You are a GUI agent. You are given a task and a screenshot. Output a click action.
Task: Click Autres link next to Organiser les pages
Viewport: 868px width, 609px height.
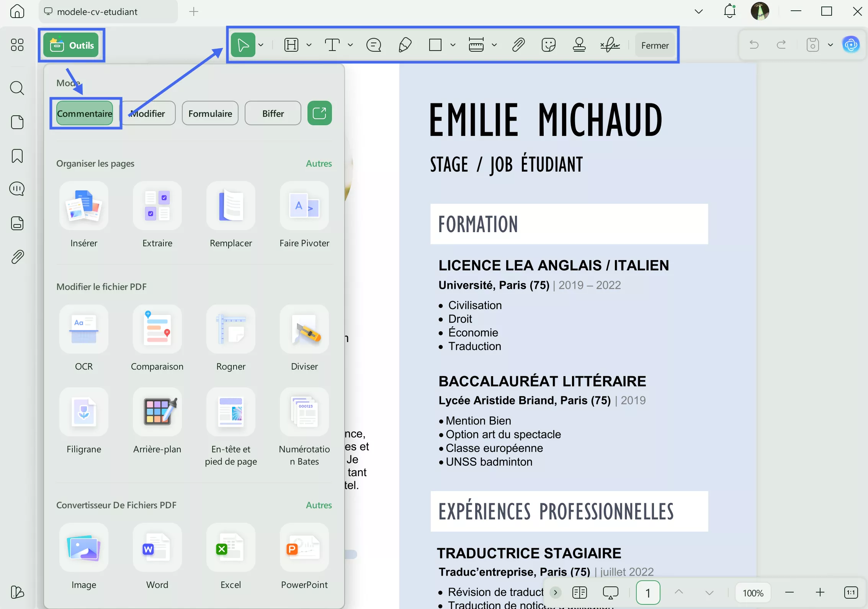tap(319, 164)
